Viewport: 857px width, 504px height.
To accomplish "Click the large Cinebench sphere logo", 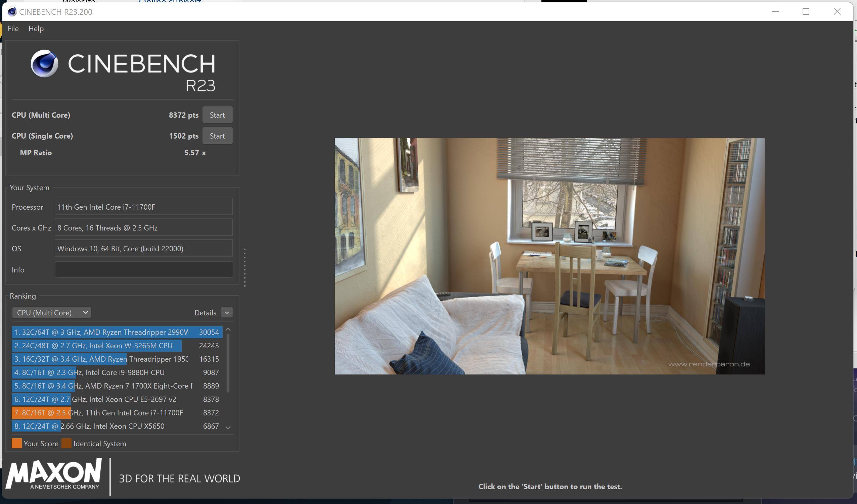I will tap(44, 63).
